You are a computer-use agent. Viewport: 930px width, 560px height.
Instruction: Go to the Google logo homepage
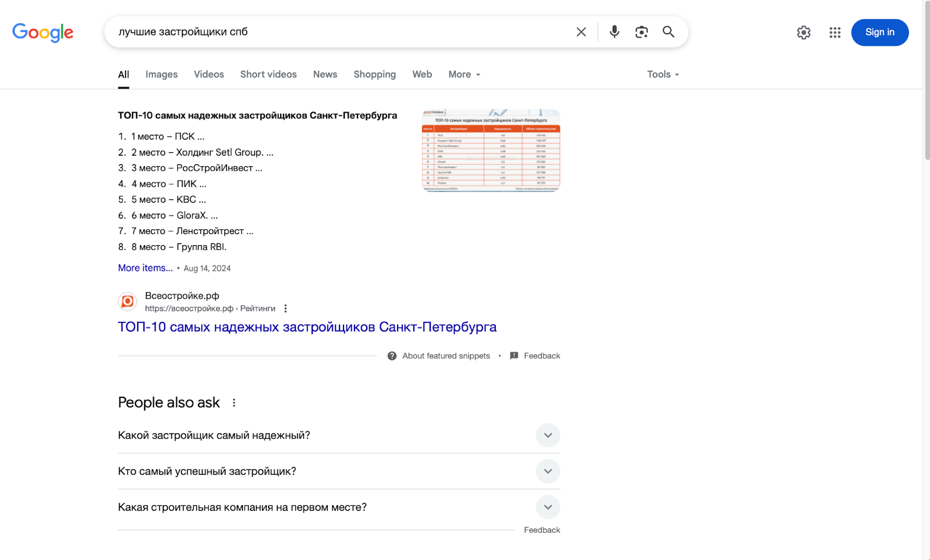43,33
